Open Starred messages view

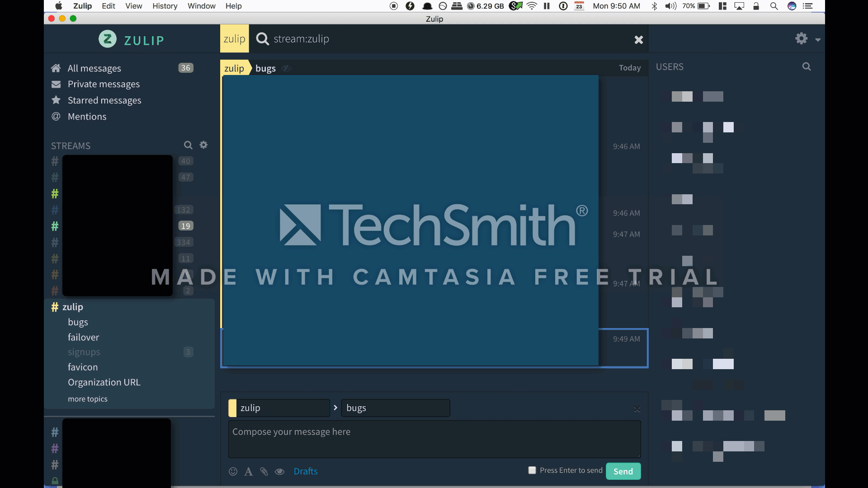point(104,100)
